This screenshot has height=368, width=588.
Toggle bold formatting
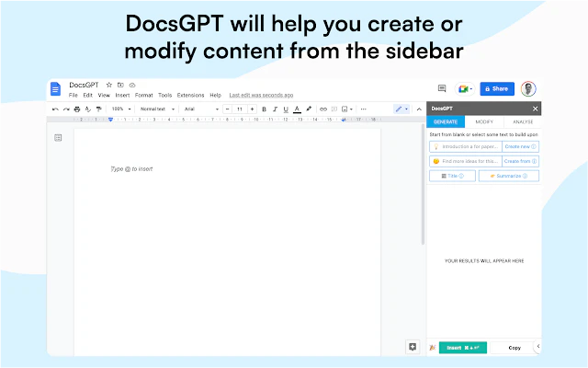[x=264, y=109]
